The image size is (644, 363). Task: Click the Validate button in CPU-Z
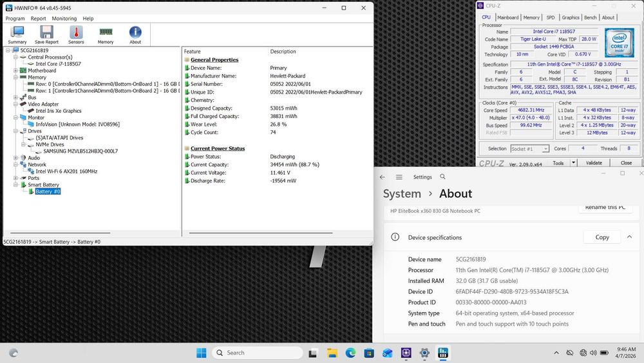pos(594,162)
